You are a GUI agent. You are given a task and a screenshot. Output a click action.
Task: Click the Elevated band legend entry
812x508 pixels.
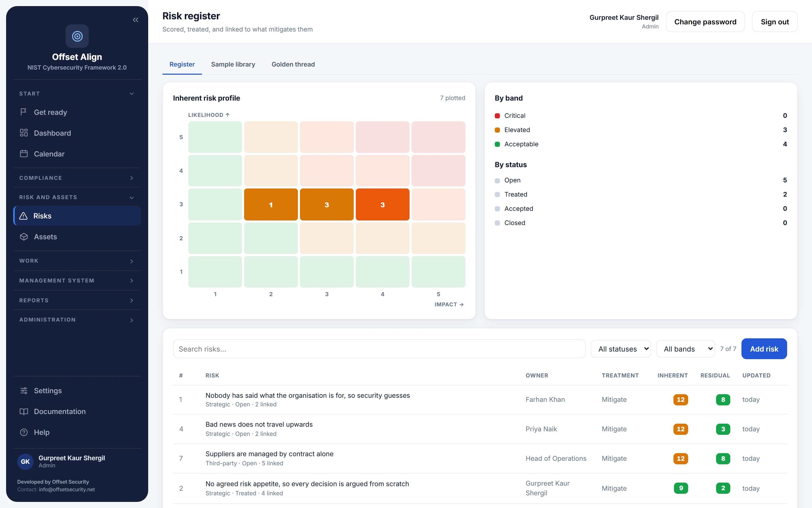[x=640, y=130]
